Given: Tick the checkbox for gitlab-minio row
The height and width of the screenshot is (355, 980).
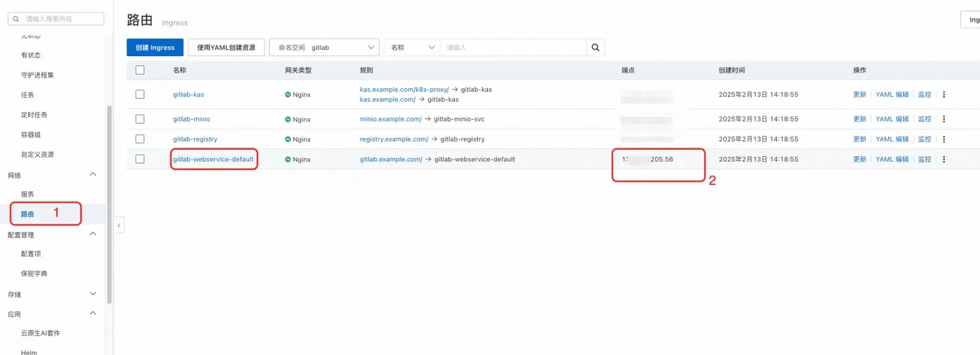Looking at the screenshot, I should (140, 119).
